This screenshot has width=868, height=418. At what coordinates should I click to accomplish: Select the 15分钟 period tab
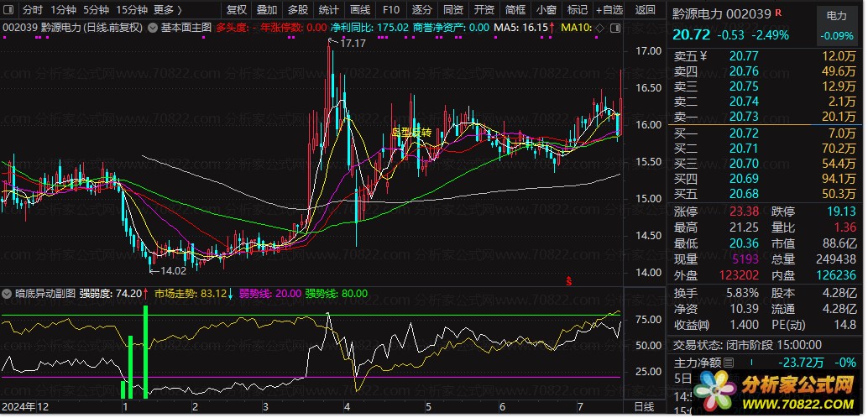[132, 10]
